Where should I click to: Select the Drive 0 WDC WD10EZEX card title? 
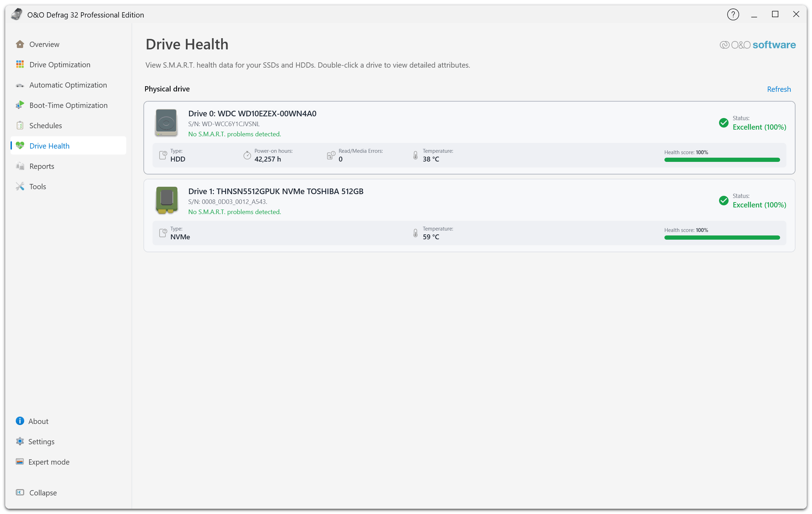click(252, 114)
